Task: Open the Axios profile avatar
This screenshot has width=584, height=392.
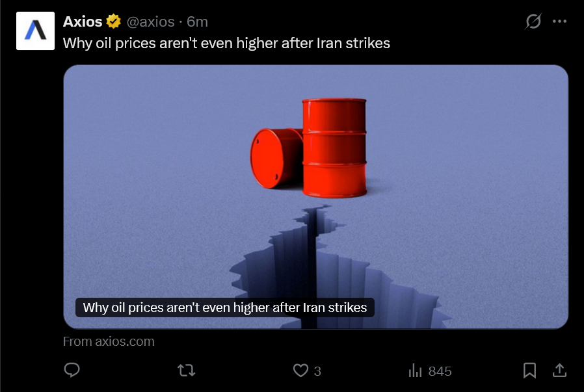Action: tap(35, 31)
